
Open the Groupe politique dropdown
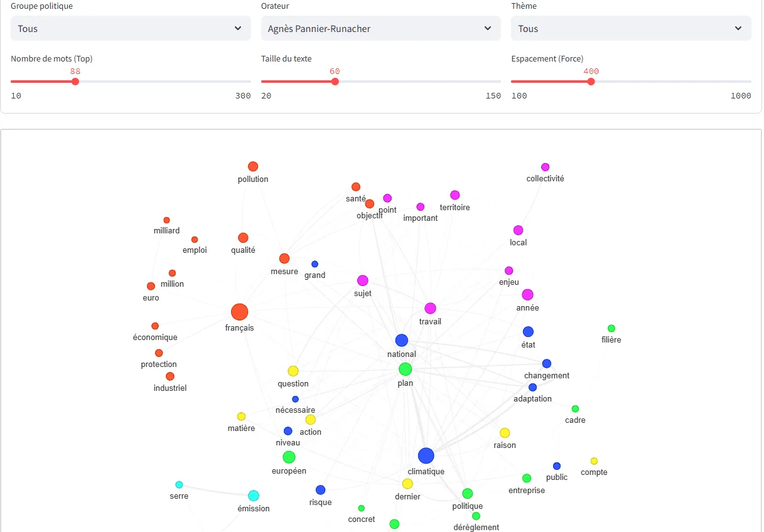(130, 28)
